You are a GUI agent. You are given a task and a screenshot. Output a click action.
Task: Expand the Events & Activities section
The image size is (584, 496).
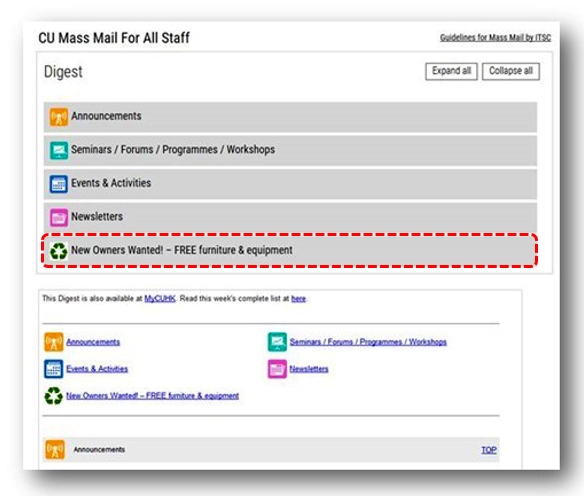290,184
